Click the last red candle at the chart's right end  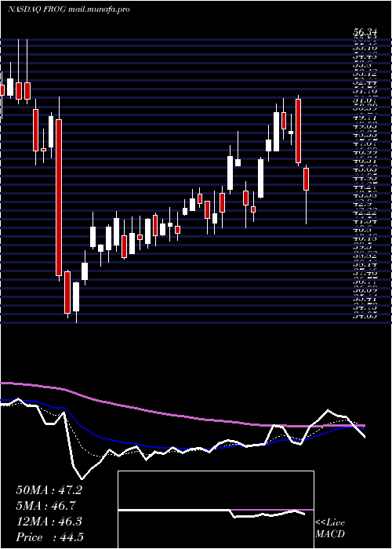307,180
